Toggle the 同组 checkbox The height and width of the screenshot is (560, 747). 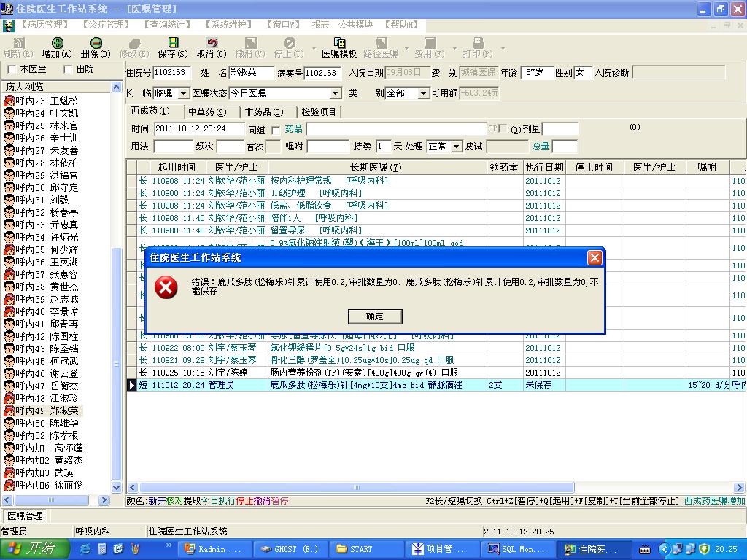(x=275, y=130)
